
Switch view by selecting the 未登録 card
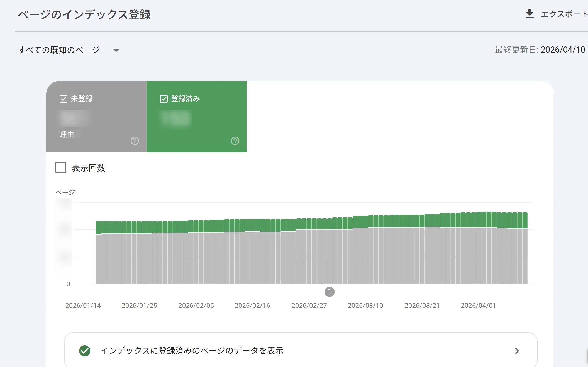coord(96,117)
